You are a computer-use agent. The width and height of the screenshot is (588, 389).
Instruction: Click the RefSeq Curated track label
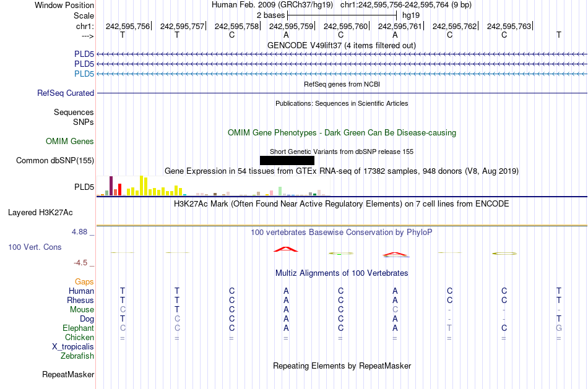click(66, 93)
